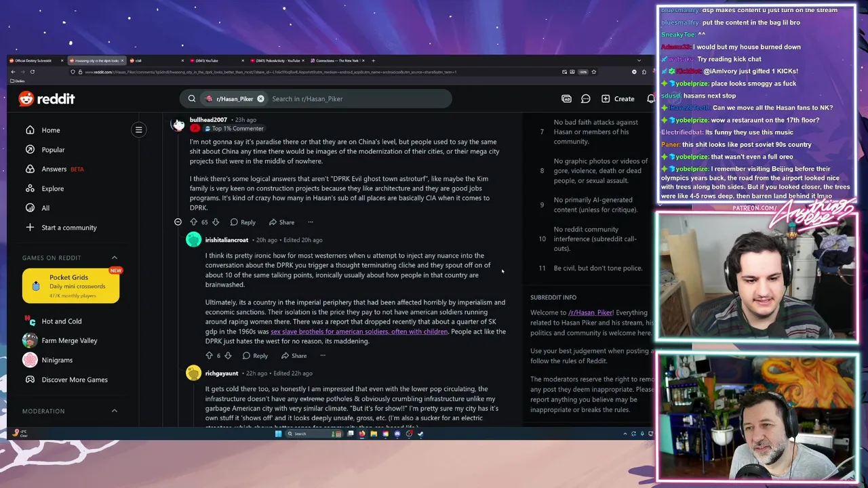
Task: Toggle the sidebar collapse hamburger button
Action: (x=138, y=129)
